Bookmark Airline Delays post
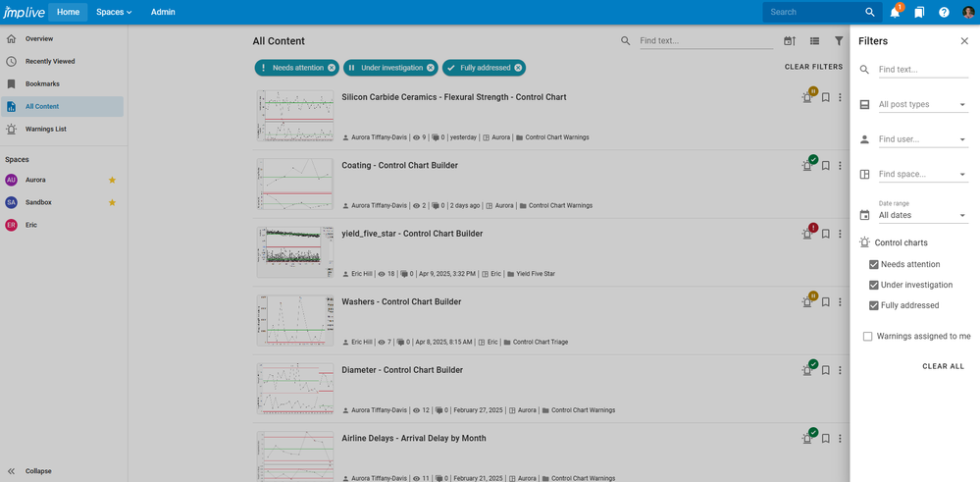 coord(826,438)
